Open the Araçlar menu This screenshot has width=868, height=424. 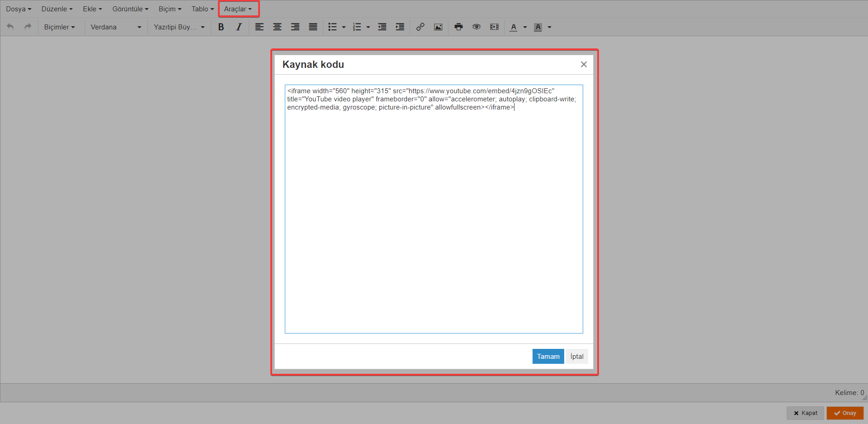click(x=238, y=9)
